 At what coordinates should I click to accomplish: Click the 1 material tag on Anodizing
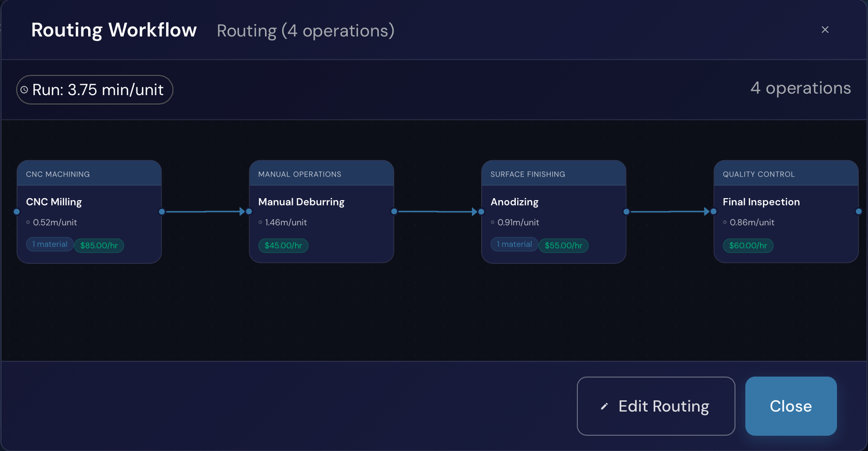pos(514,244)
